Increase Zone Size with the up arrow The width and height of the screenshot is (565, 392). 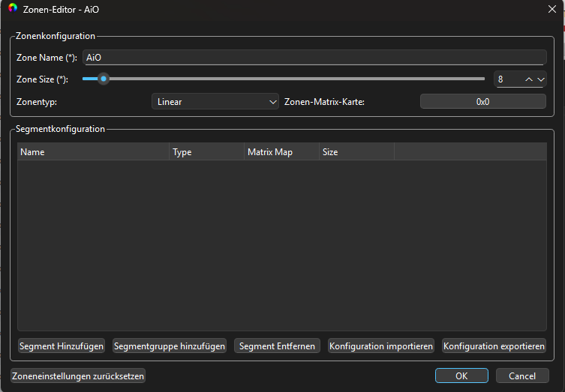(x=528, y=79)
